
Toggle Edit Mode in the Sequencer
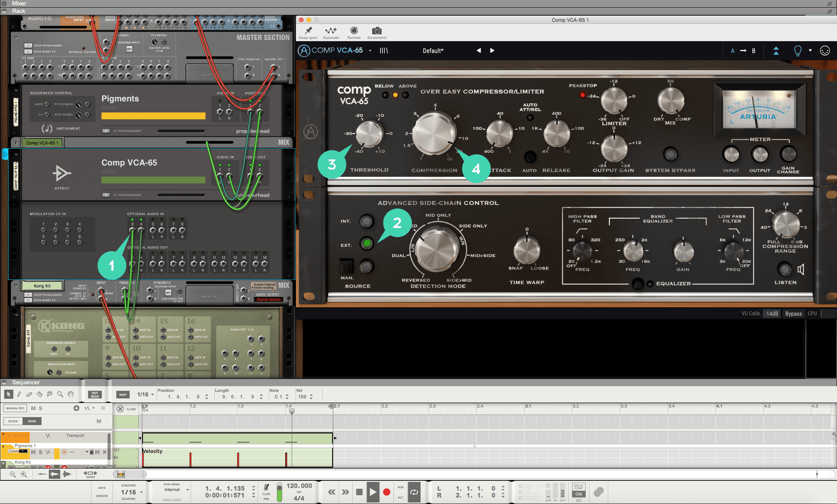click(95, 395)
